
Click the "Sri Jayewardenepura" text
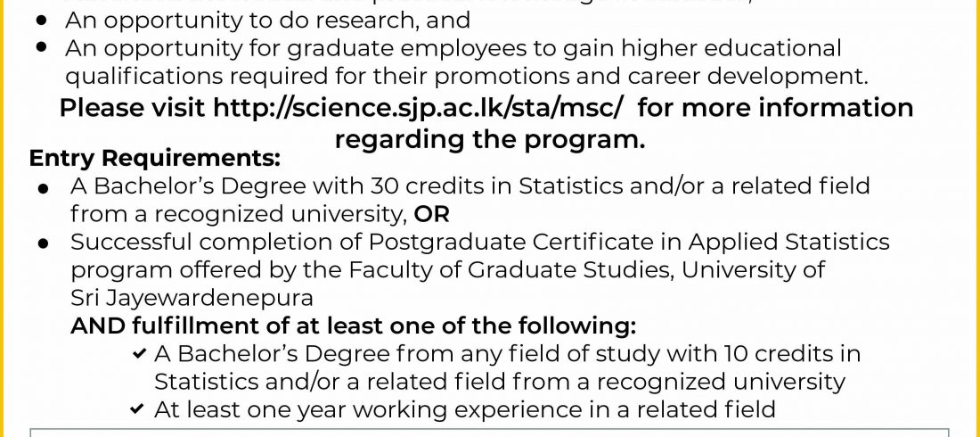point(192,297)
